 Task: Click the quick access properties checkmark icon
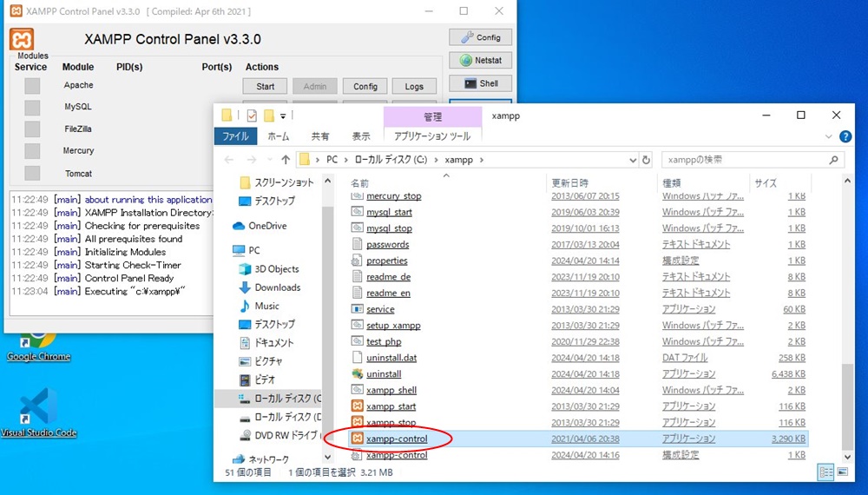pos(252,115)
